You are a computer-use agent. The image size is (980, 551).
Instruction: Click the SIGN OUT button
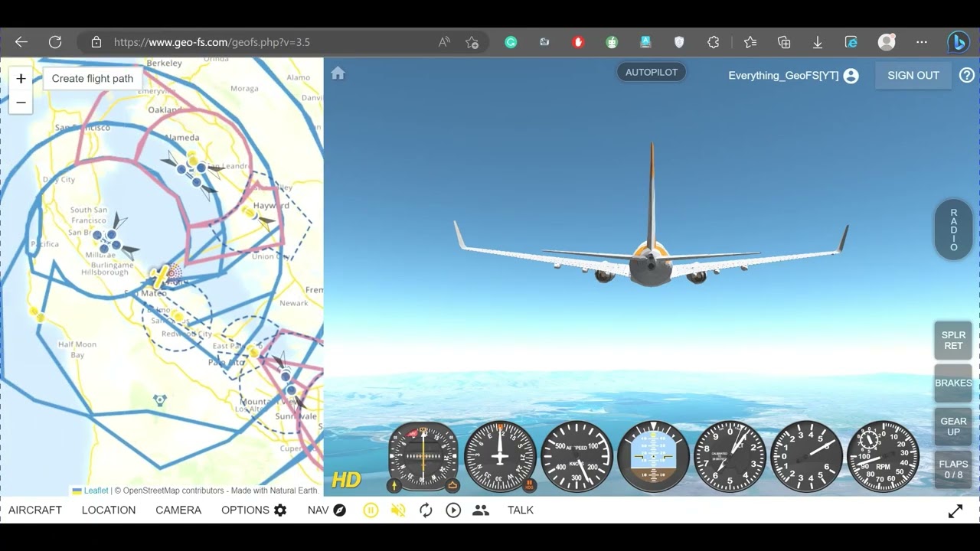click(913, 76)
